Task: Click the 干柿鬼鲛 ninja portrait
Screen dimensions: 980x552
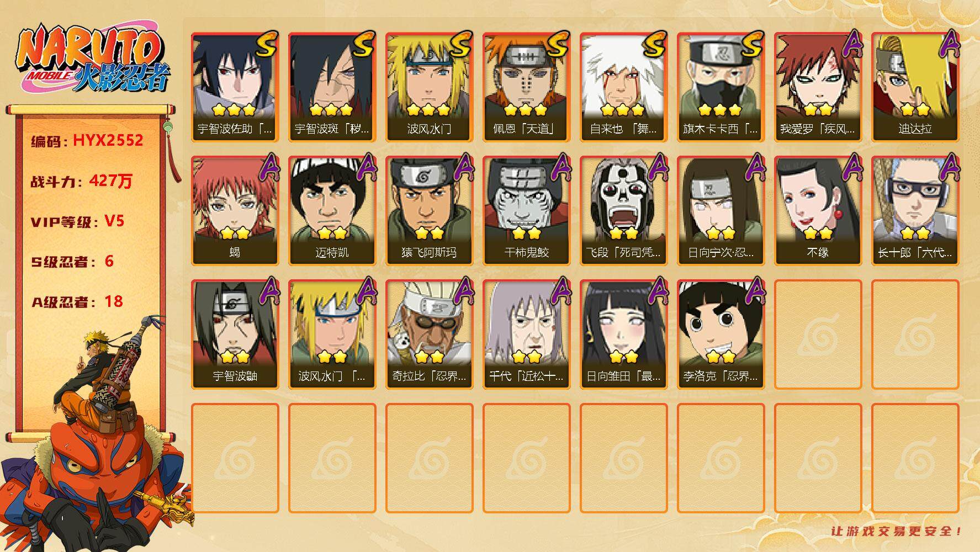Action: (526, 211)
